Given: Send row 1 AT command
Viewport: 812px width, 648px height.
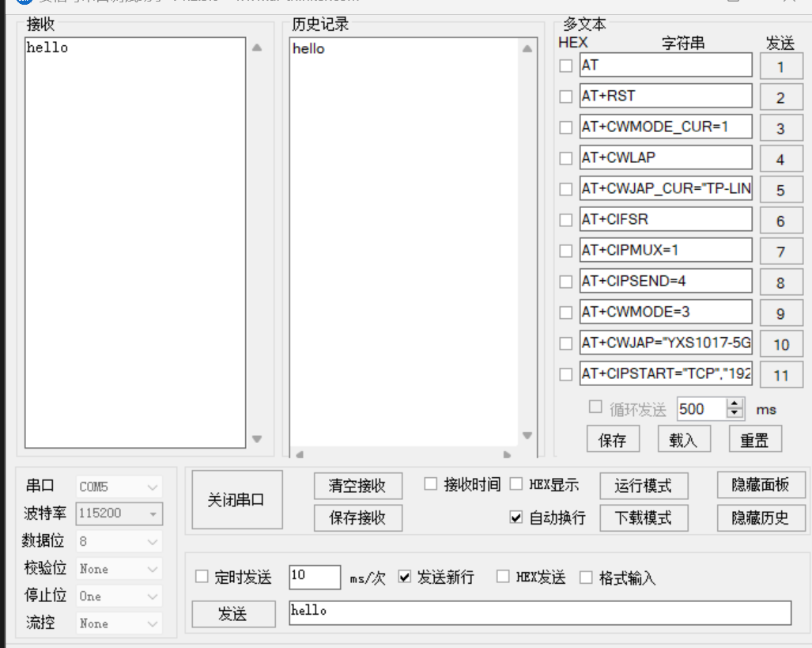Looking at the screenshot, I should coord(781,66).
